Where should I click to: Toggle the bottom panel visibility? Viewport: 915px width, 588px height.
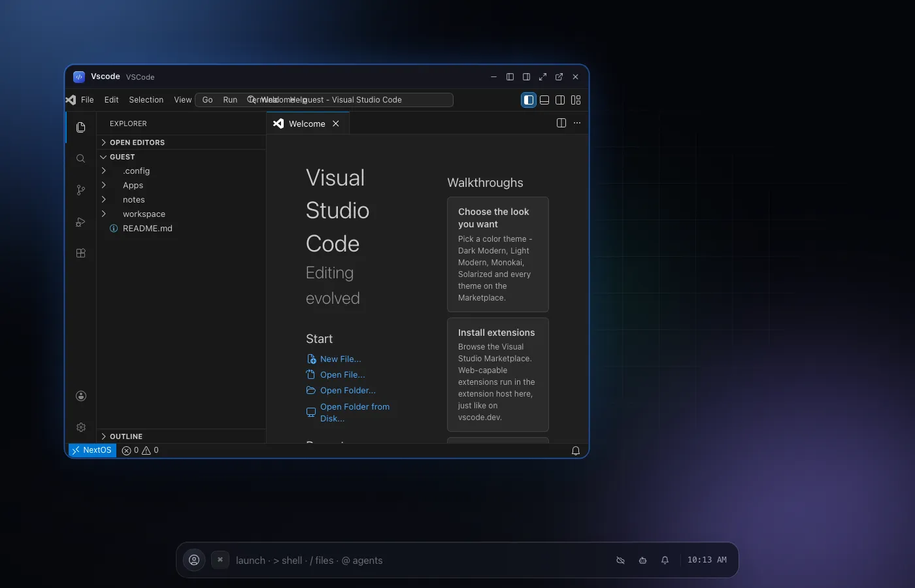click(x=544, y=100)
